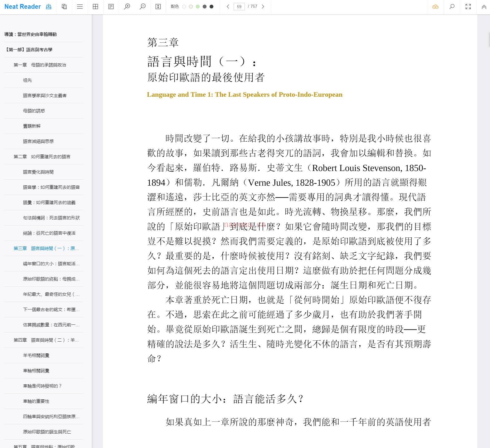Open 第四章 語言與時間(二) entry
490x448 pixels.
(x=46, y=340)
